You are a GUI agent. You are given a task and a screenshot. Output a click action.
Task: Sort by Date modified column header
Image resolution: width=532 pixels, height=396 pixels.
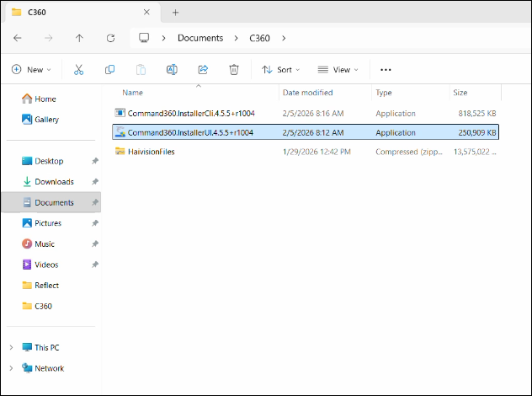coord(308,93)
